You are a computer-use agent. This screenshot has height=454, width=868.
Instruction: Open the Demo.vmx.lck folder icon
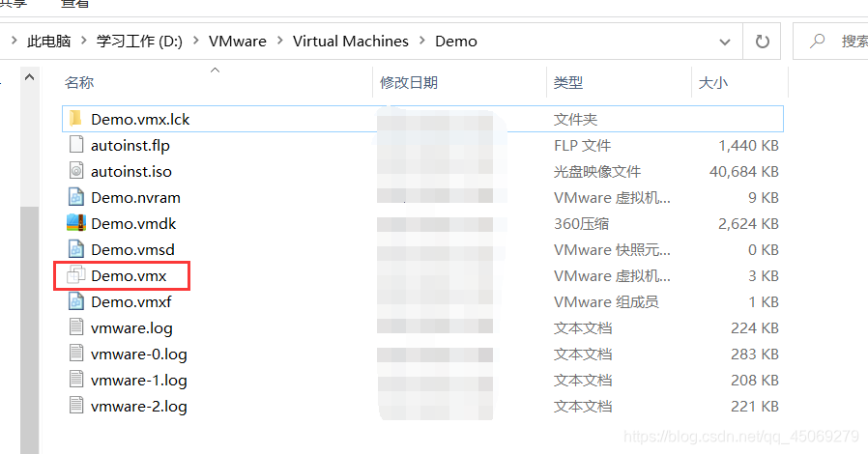pyautogui.click(x=75, y=119)
